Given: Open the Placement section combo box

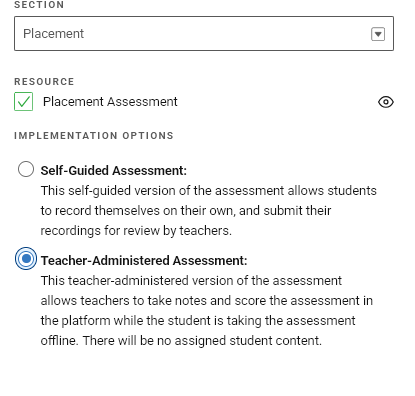Looking at the screenshot, I should [204, 33].
